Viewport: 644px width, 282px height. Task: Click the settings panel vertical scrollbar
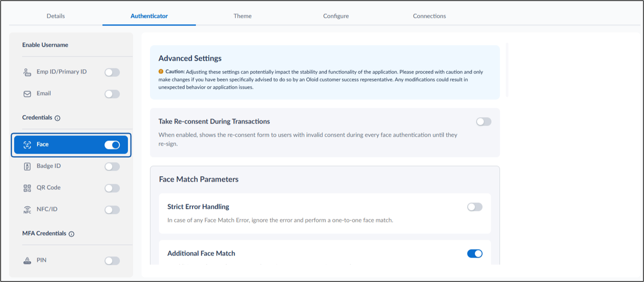[x=507, y=69]
